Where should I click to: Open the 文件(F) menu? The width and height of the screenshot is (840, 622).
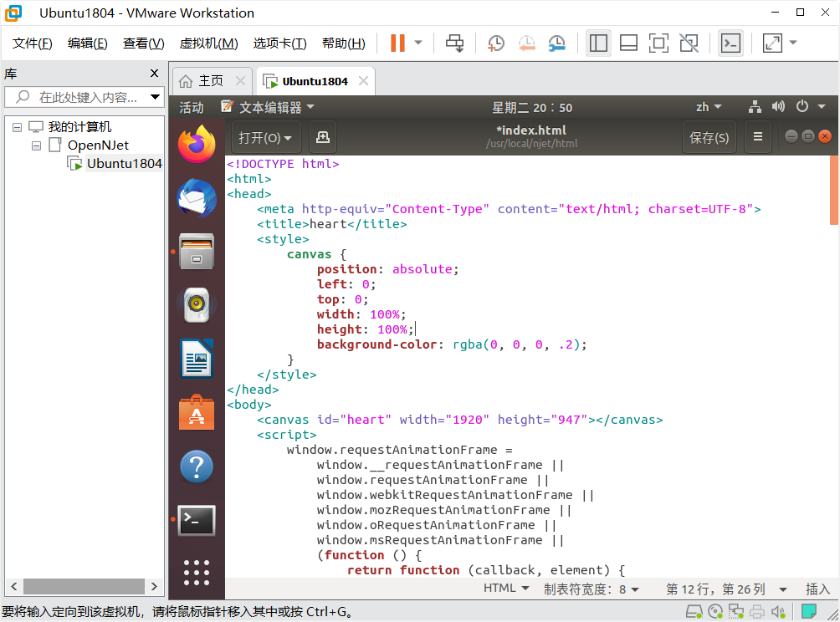point(32,43)
